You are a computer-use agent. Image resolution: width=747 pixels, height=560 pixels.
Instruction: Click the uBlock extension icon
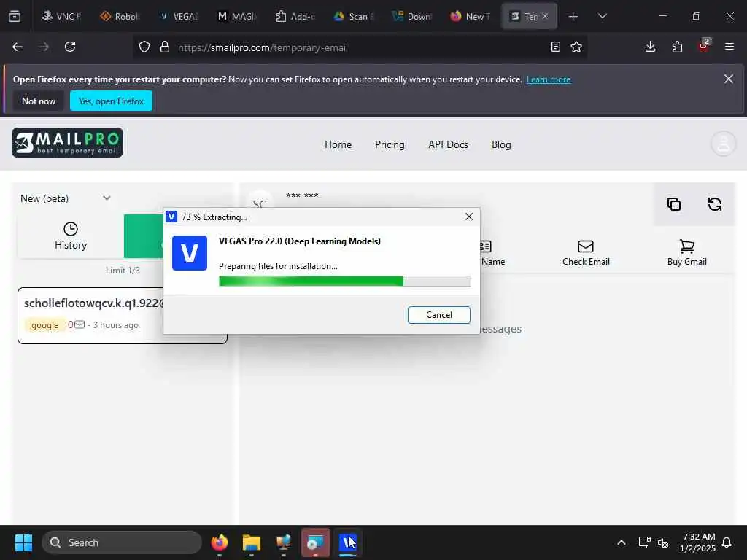click(x=704, y=46)
